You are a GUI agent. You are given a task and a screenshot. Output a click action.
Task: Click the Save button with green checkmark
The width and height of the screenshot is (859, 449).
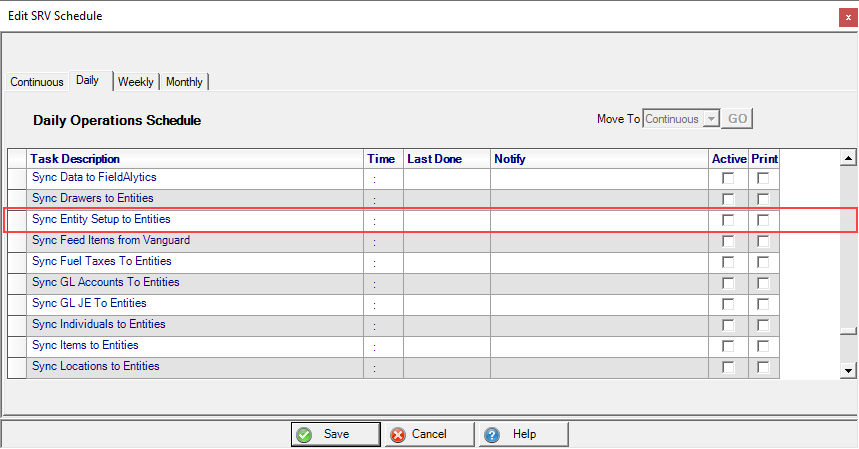[336, 434]
